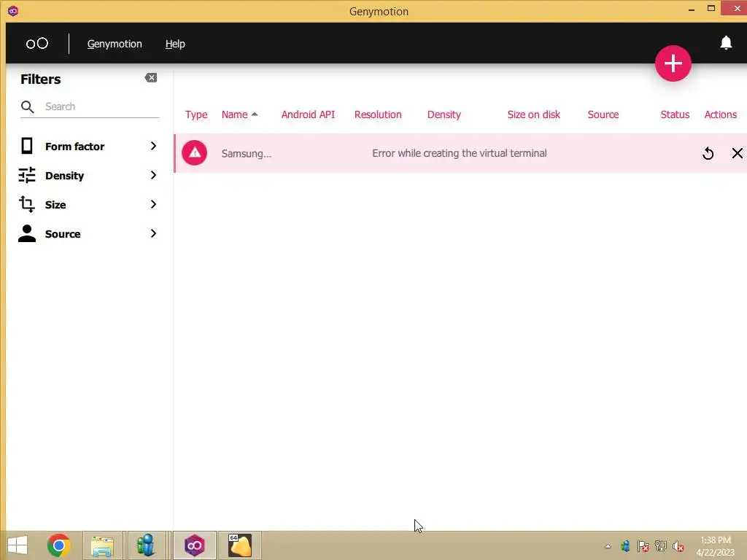
Task: Click 'Error while creating the virtual terminal' message
Action: tap(460, 153)
